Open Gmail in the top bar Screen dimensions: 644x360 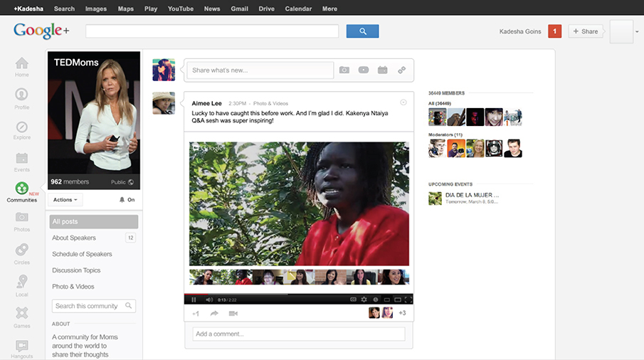click(x=239, y=9)
